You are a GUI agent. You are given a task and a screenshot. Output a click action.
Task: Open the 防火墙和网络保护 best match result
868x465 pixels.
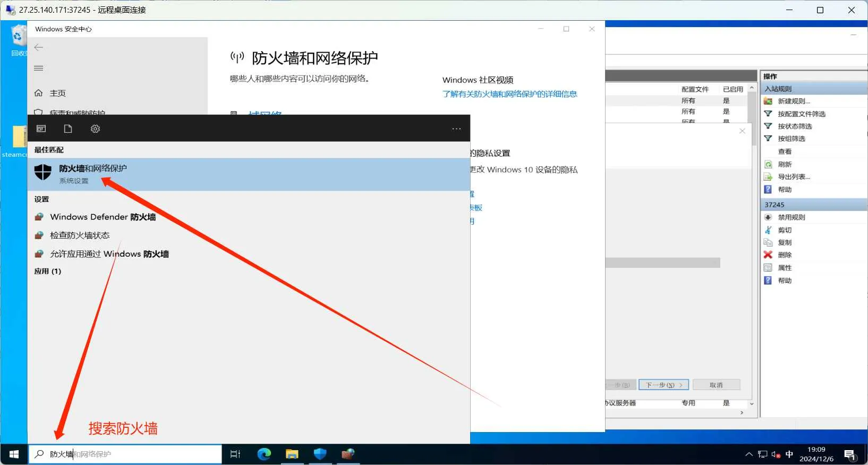click(249, 174)
